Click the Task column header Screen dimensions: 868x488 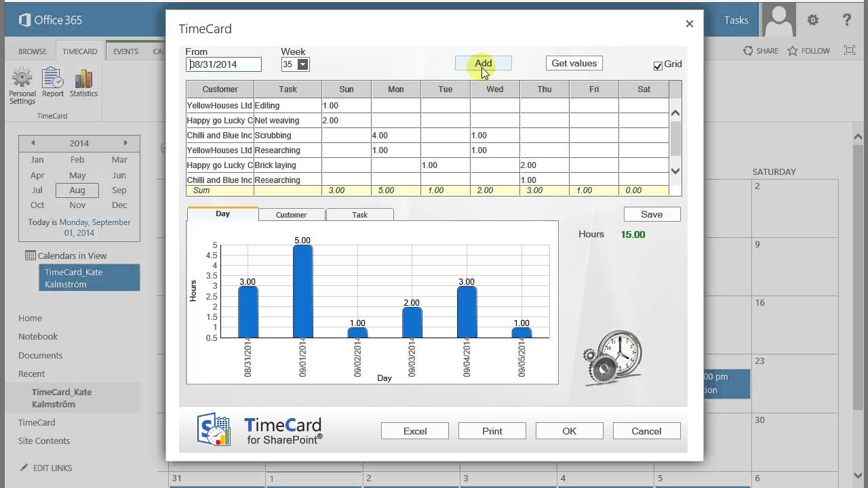point(288,89)
